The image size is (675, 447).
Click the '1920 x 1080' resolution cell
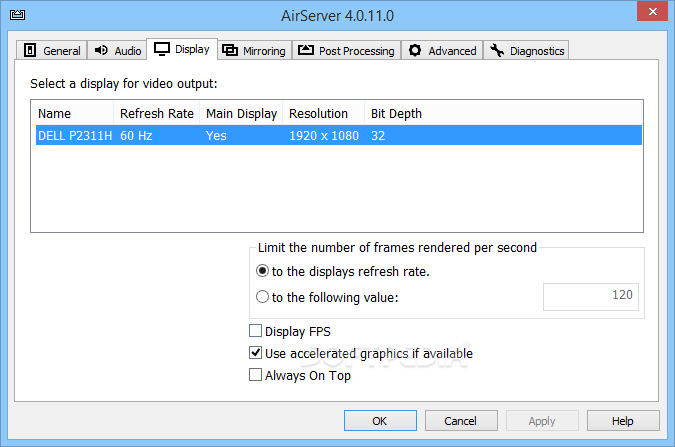click(324, 136)
